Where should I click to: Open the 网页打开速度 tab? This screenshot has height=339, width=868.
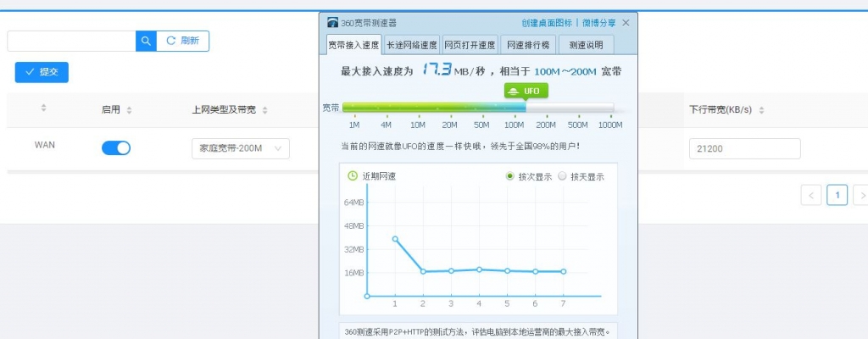(x=470, y=45)
